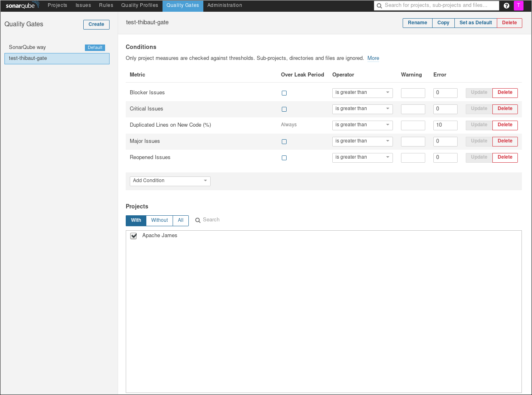Image resolution: width=532 pixels, height=395 pixels.
Task: Click Warning field for Major Issues
Action: (413, 141)
